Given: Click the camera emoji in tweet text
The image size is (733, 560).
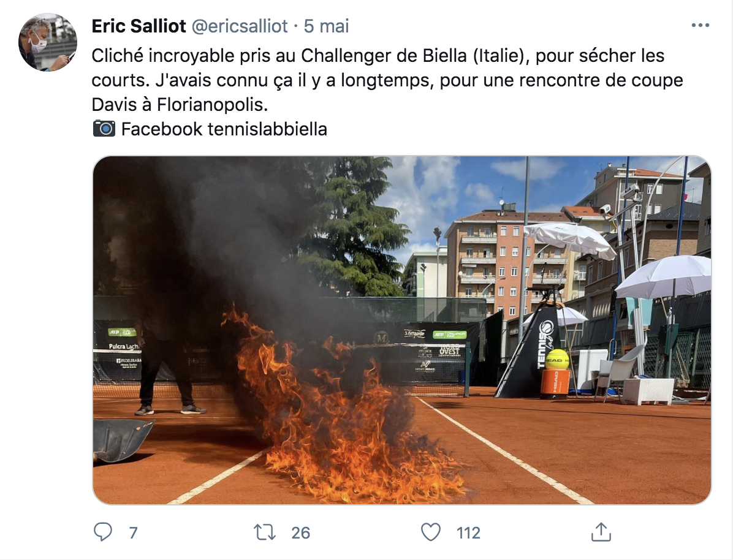Looking at the screenshot, I should [104, 129].
